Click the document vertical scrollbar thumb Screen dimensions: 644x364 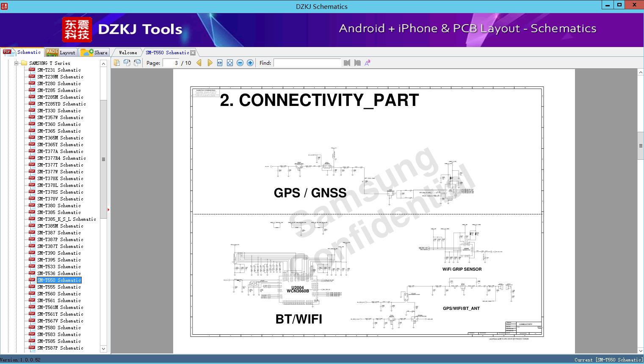coord(641,146)
